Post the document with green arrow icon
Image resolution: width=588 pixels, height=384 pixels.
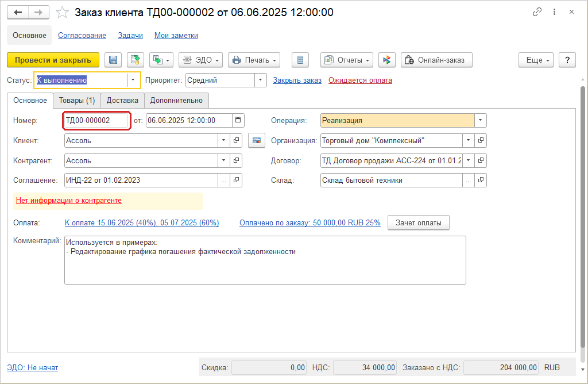coord(136,60)
